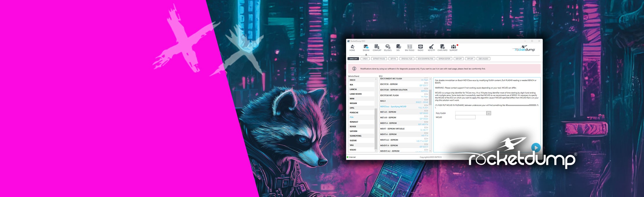Browse for FULL FLASH file with '...' button
Screen dimensions: 644x197
(489, 113)
